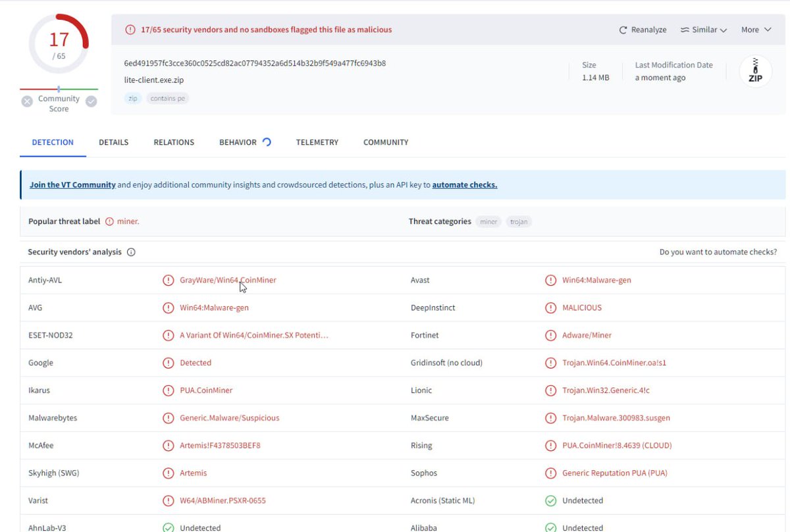The width and height of the screenshot is (790, 532).
Task: Click the ZIP file type icon
Action: pyautogui.click(x=755, y=72)
